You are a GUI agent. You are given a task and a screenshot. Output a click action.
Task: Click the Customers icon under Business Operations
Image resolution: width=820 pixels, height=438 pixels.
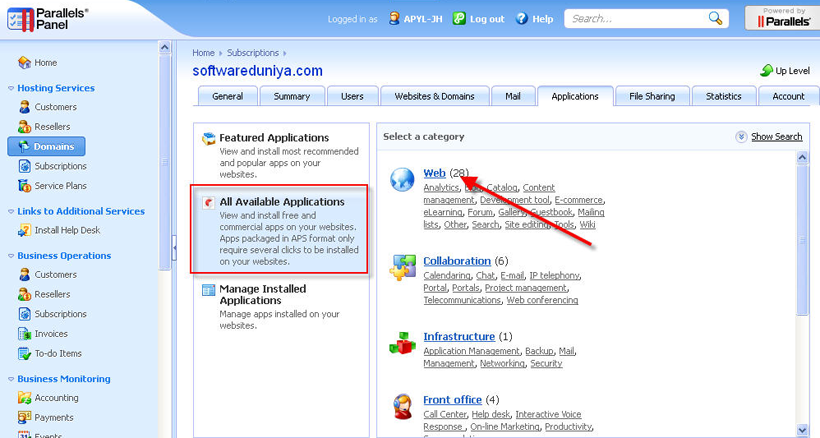[x=24, y=275]
